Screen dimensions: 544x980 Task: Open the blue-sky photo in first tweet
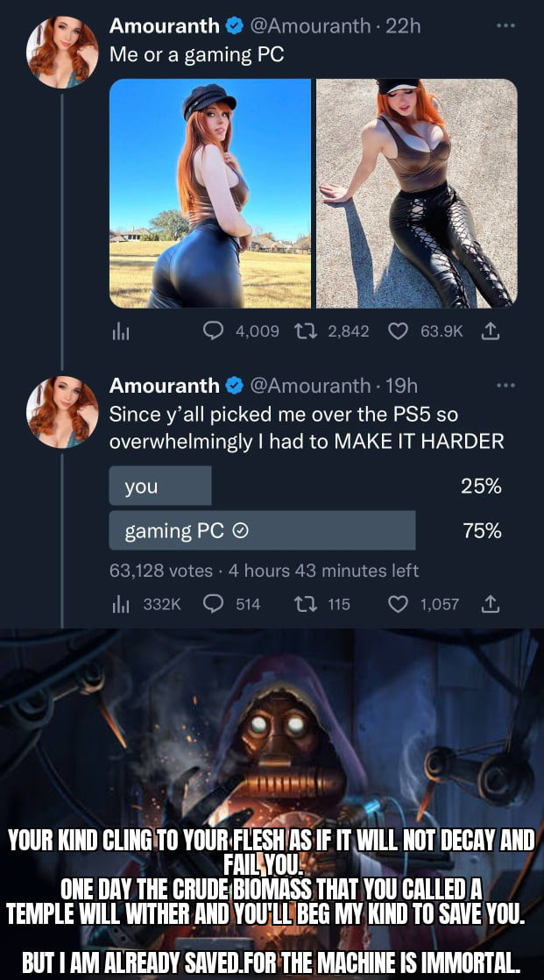(x=210, y=193)
